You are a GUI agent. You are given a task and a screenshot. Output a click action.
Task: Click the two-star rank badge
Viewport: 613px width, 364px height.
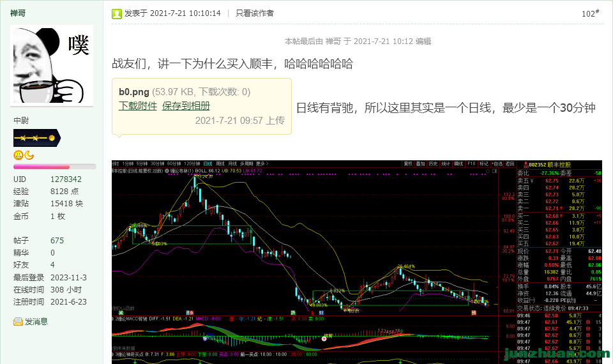tap(37, 138)
